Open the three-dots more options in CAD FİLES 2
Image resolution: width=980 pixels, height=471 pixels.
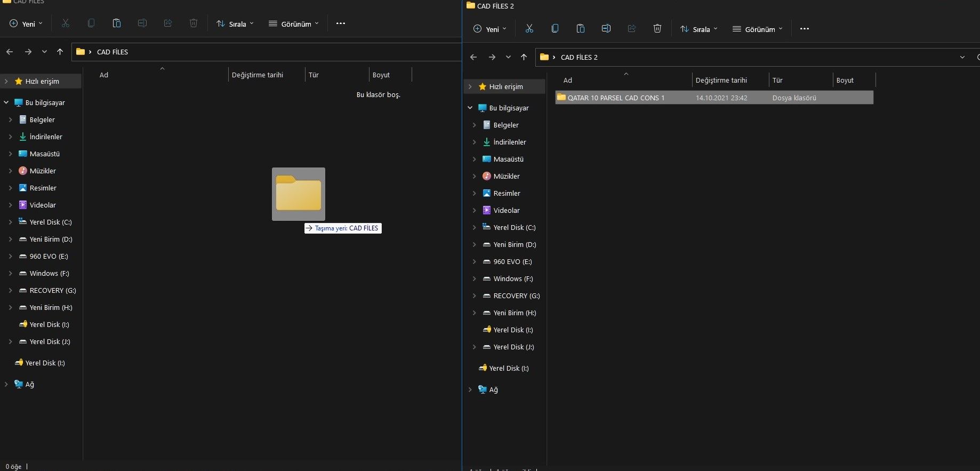click(804, 29)
